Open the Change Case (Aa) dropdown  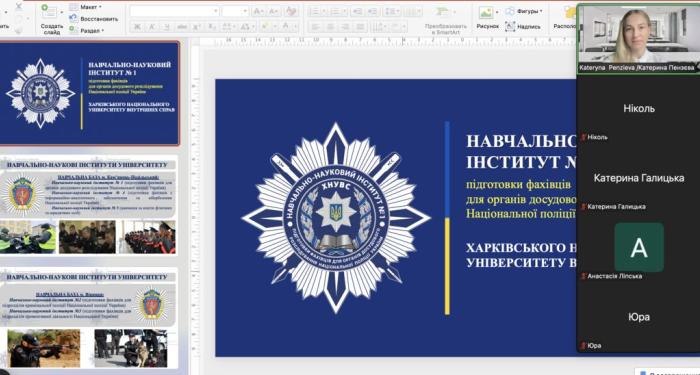point(247,26)
